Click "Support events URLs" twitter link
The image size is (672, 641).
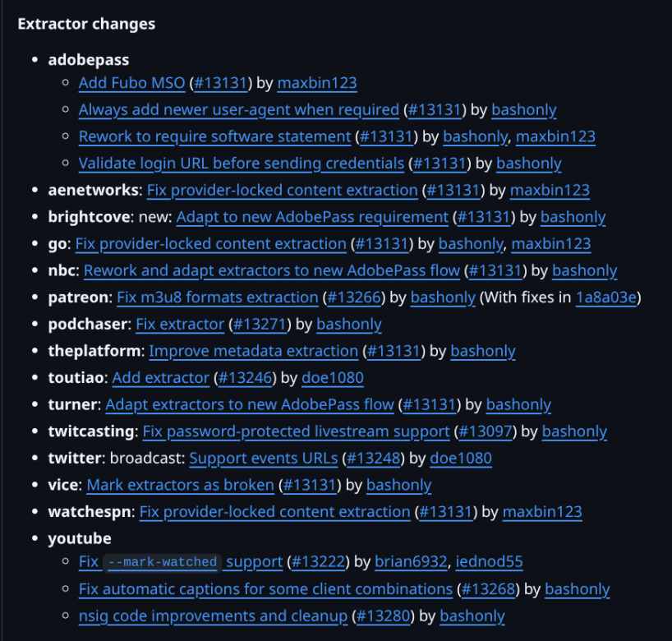coord(263,458)
